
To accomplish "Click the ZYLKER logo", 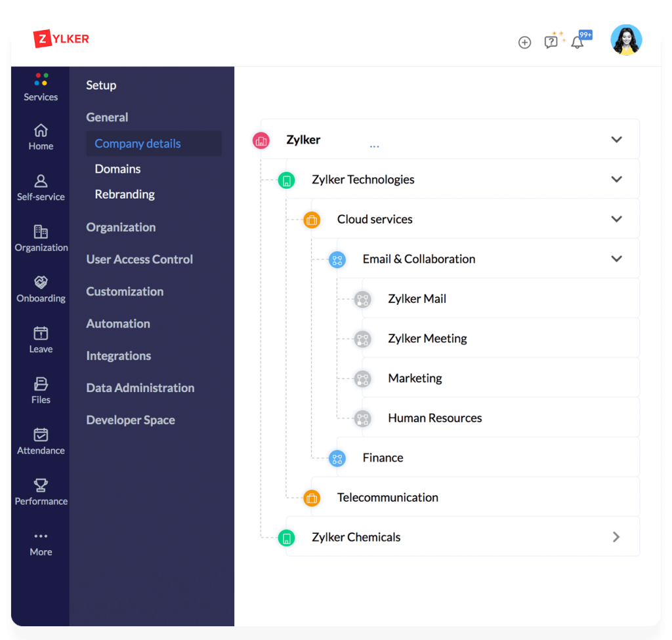I will pos(61,39).
